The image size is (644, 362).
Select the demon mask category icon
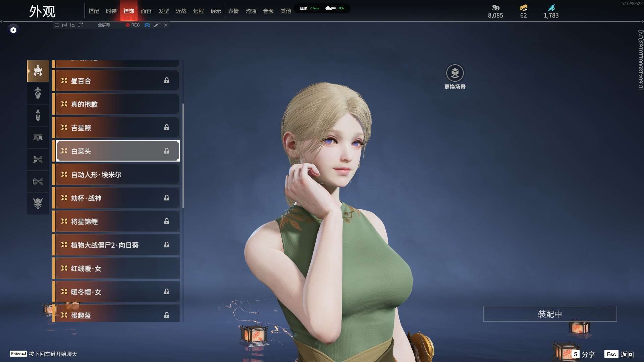(38, 203)
